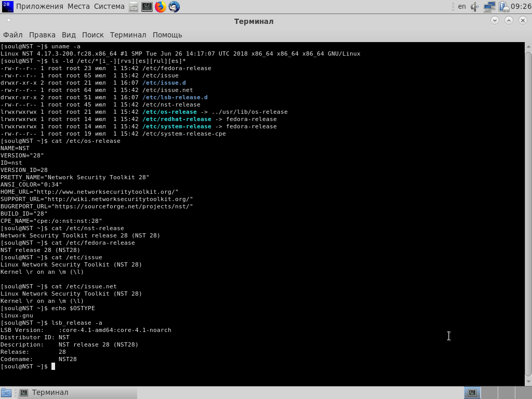
Task: Open the Поиск menu
Action: point(92,35)
